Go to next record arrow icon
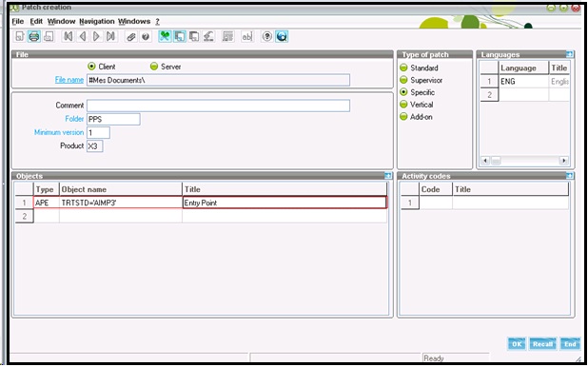The width and height of the screenshot is (588, 367). coord(96,36)
